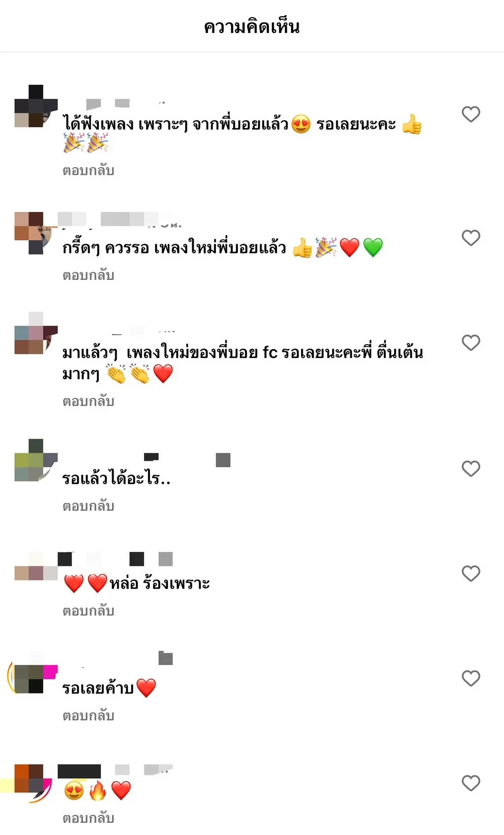Reply to the ได้ฟังเพลง เพราะๆ comment

[x=88, y=171]
